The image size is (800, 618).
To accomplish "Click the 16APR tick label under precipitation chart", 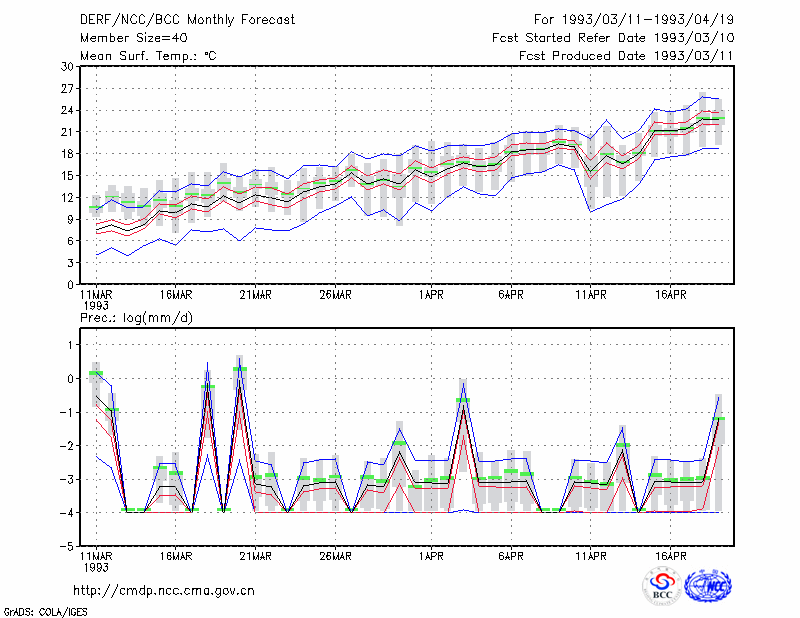I will (x=670, y=556).
